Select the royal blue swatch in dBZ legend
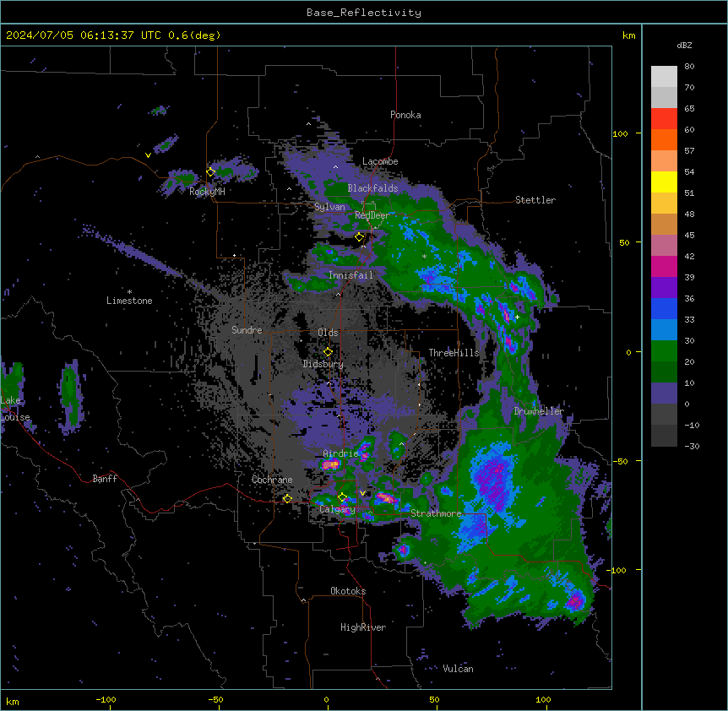 pyautogui.click(x=664, y=308)
